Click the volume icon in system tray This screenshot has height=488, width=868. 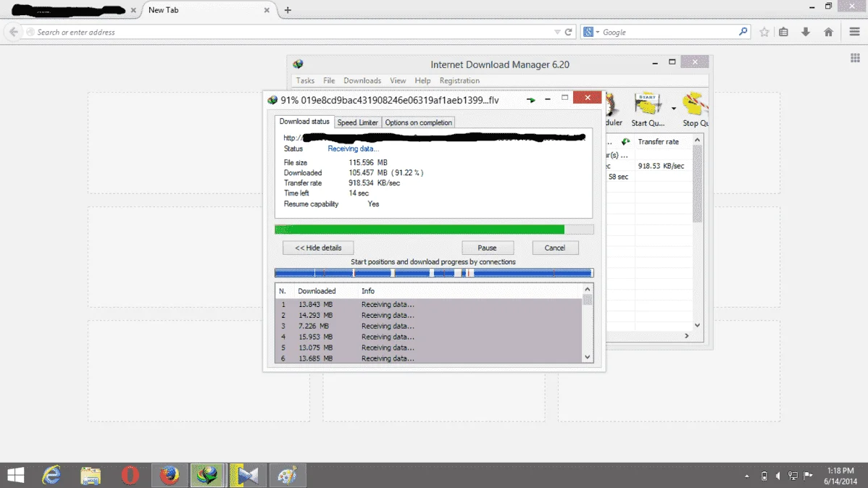[x=777, y=476]
